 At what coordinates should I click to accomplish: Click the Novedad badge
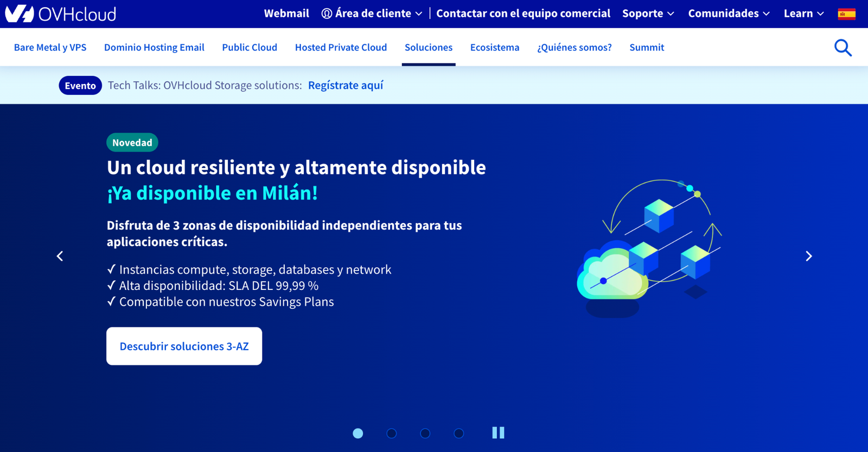coord(132,143)
